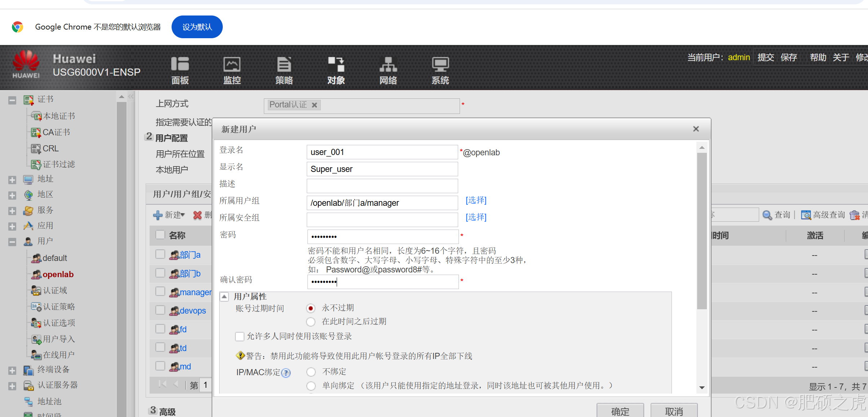Collapse the 用户属性 section triangle

click(x=224, y=297)
